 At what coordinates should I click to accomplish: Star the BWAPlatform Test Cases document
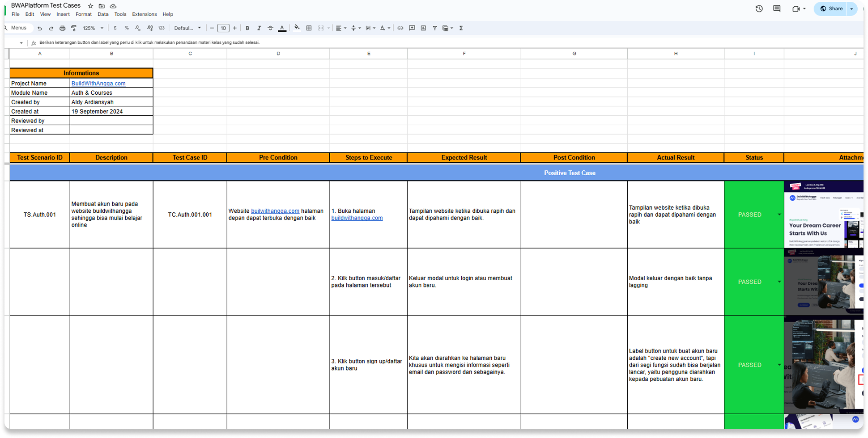(x=90, y=6)
